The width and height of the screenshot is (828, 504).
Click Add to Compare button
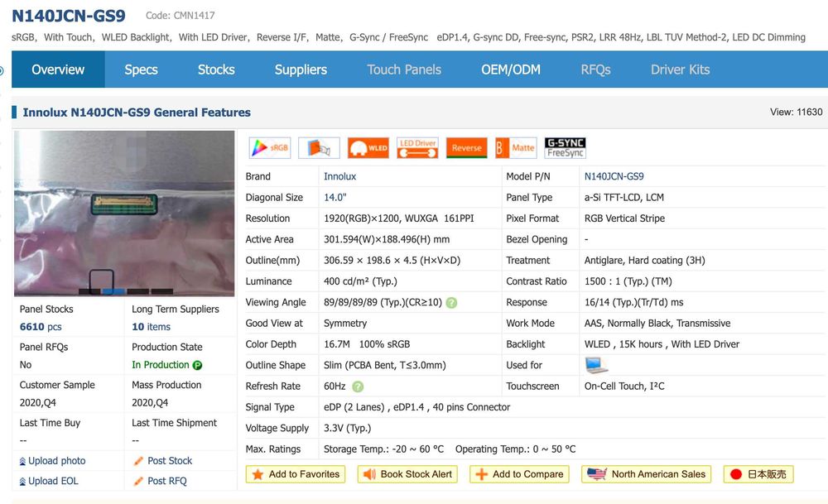click(x=519, y=474)
